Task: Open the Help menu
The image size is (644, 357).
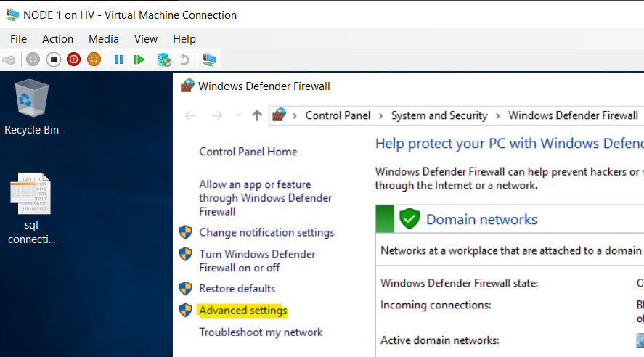Action: pyautogui.click(x=184, y=39)
